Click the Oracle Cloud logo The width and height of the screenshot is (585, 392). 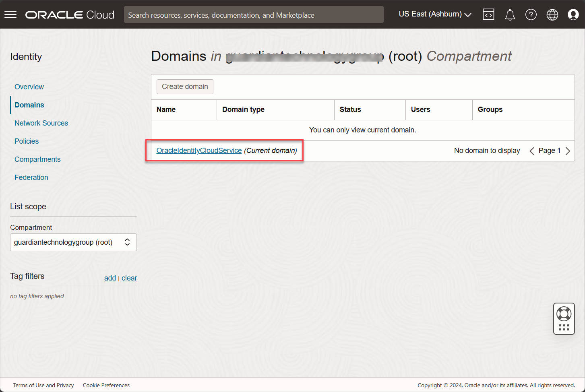[69, 14]
